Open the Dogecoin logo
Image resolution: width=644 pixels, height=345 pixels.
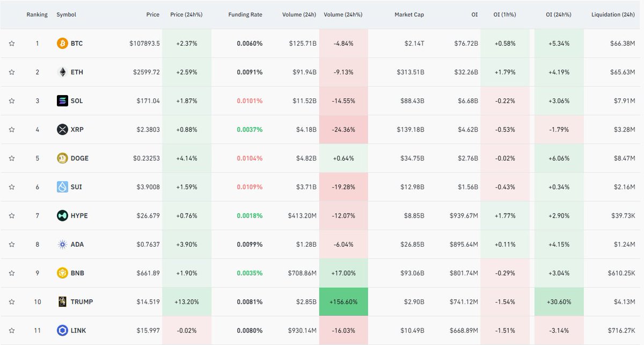point(62,158)
